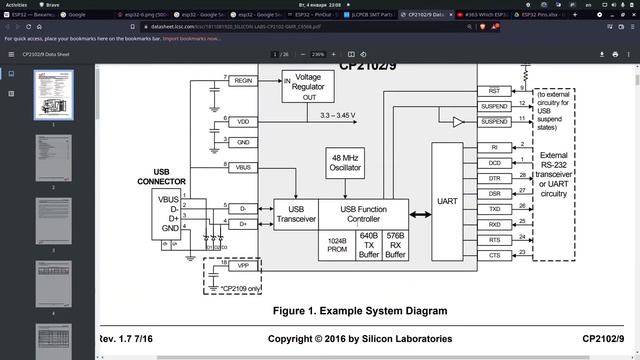
Task: Go to browser home page
Action: [39, 27]
